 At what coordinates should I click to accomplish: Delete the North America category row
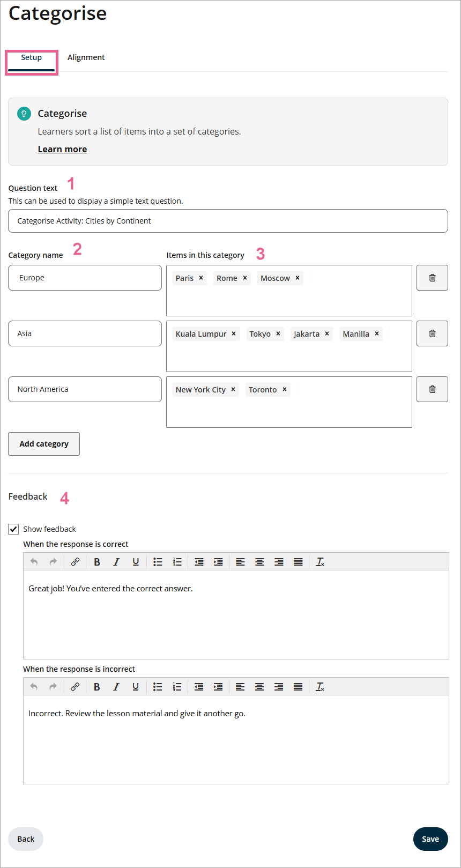432,389
